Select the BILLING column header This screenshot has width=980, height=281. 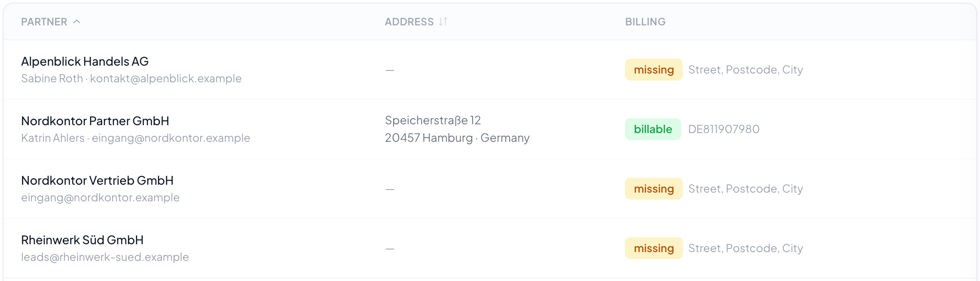point(645,22)
